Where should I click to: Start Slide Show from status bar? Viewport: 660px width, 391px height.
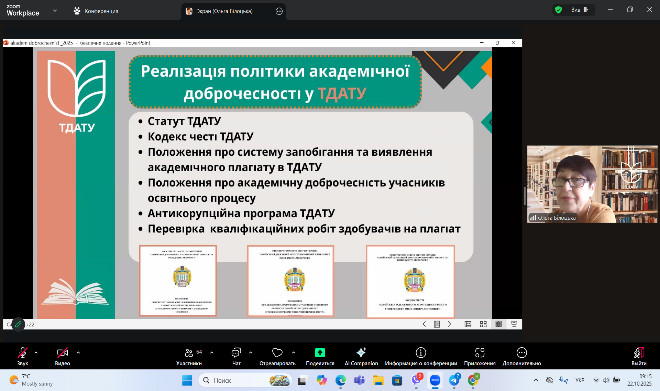click(x=514, y=324)
